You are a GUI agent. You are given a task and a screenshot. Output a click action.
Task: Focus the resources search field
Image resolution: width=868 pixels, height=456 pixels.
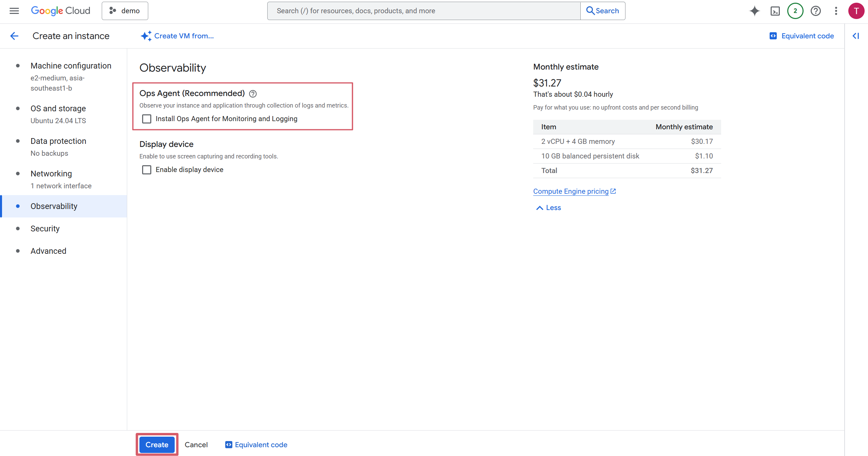click(423, 11)
